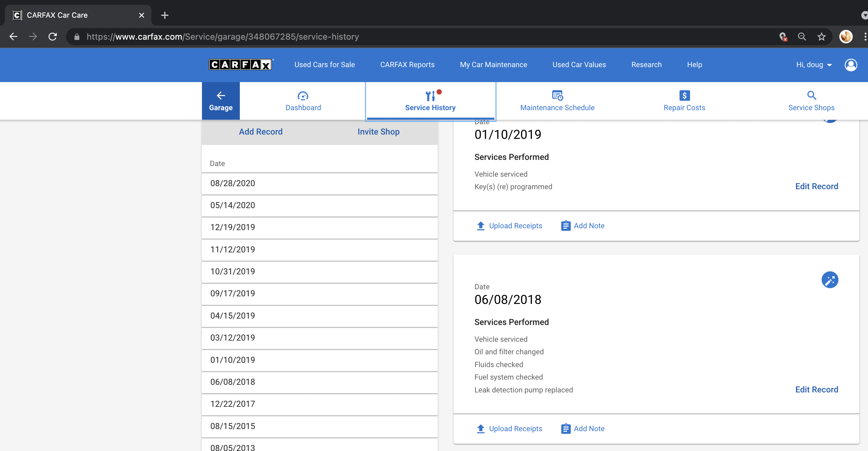Select the 09/17/2019 date row
The image size is (868, 451).
(x=320, y=294)
